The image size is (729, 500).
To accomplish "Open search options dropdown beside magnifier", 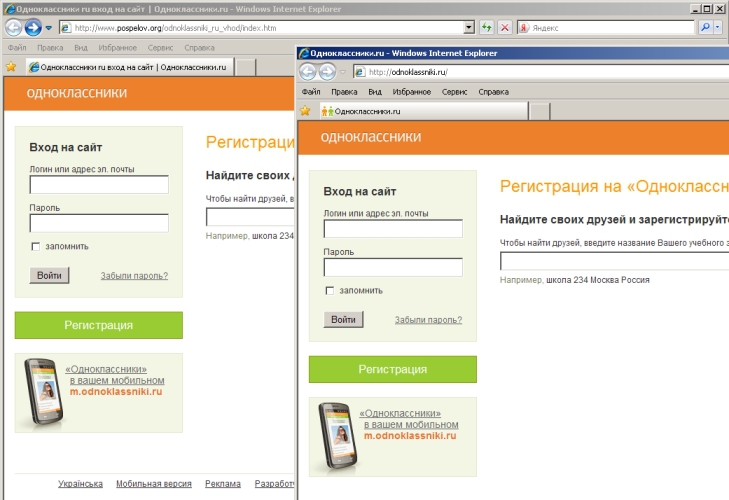I will [717, 28].
